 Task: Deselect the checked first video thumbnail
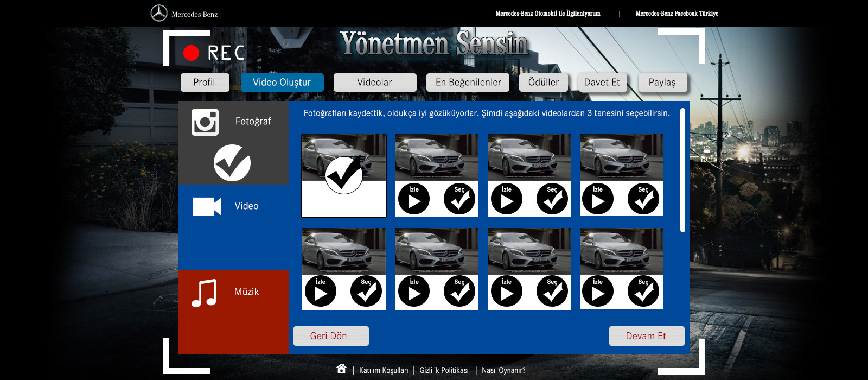coord(344,175)
